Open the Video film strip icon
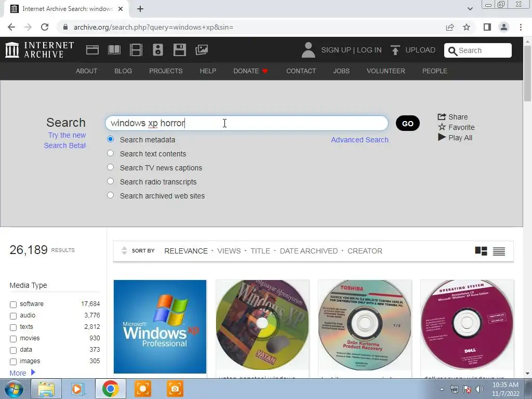Image resolution: width=532 pixels, height=399 pixels. click(136, 50)
